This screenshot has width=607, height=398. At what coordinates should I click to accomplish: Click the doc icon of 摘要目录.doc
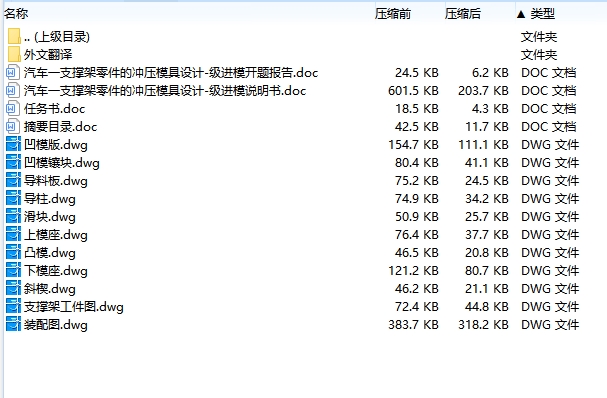pos(13,126)
